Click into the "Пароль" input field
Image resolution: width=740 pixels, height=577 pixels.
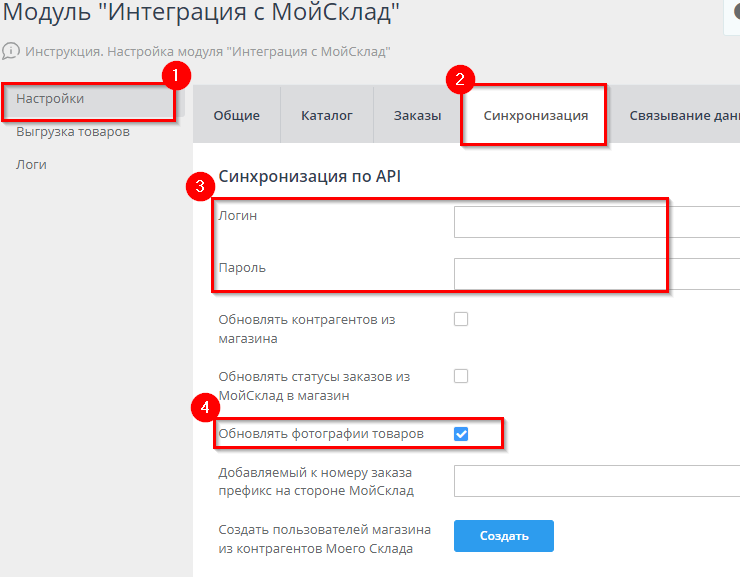tap(597, 273)
